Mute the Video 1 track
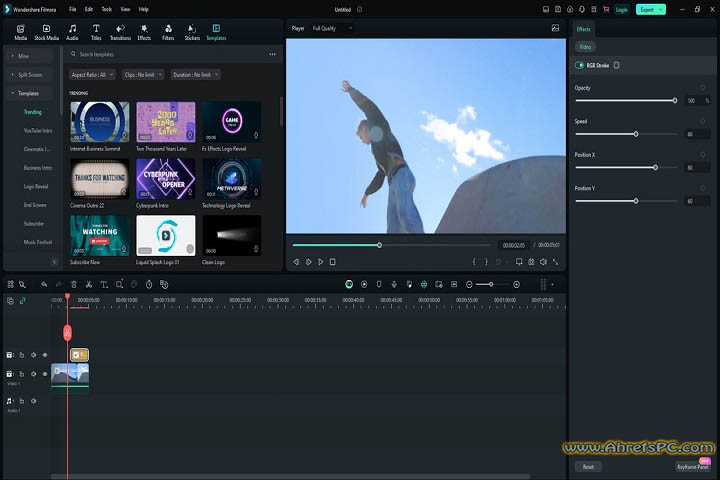 click(x=34, y=374)
